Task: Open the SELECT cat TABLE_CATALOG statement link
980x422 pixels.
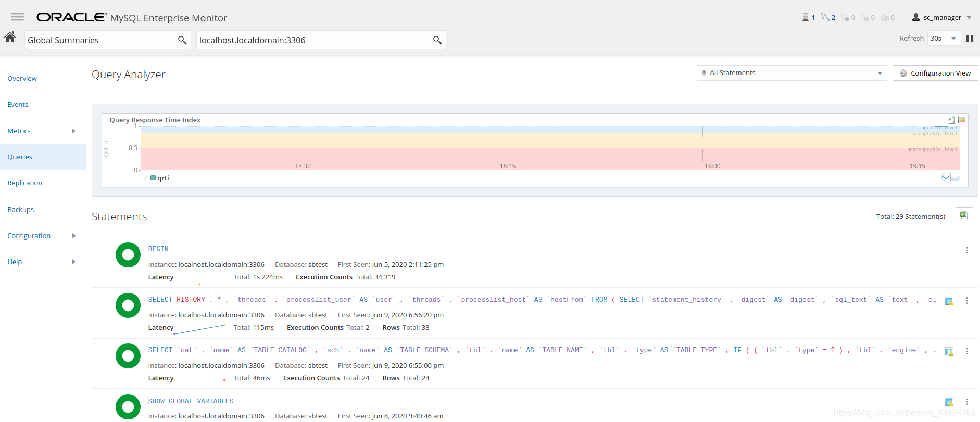Action: coord(542,350)
